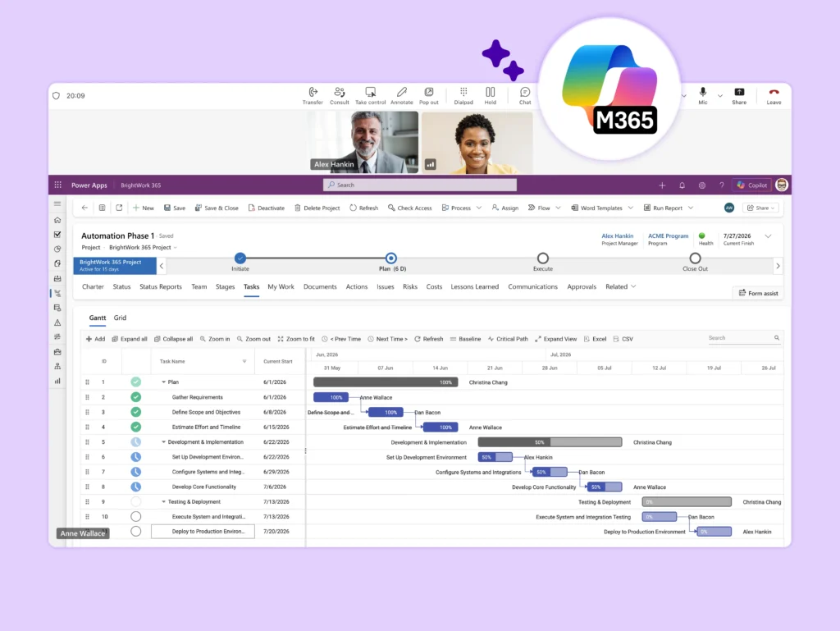The height and width of the screenshot is (631, 840).
Task: Click the Power Apps search box
Action: pos(420,185)
